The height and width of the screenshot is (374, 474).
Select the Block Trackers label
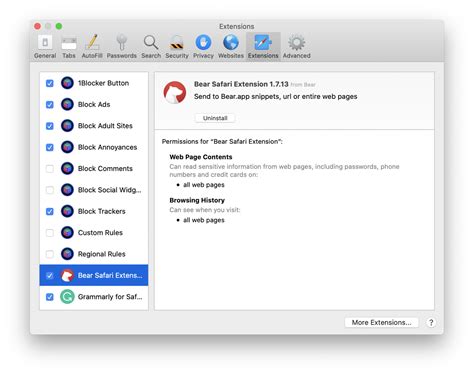pos(102,211)
